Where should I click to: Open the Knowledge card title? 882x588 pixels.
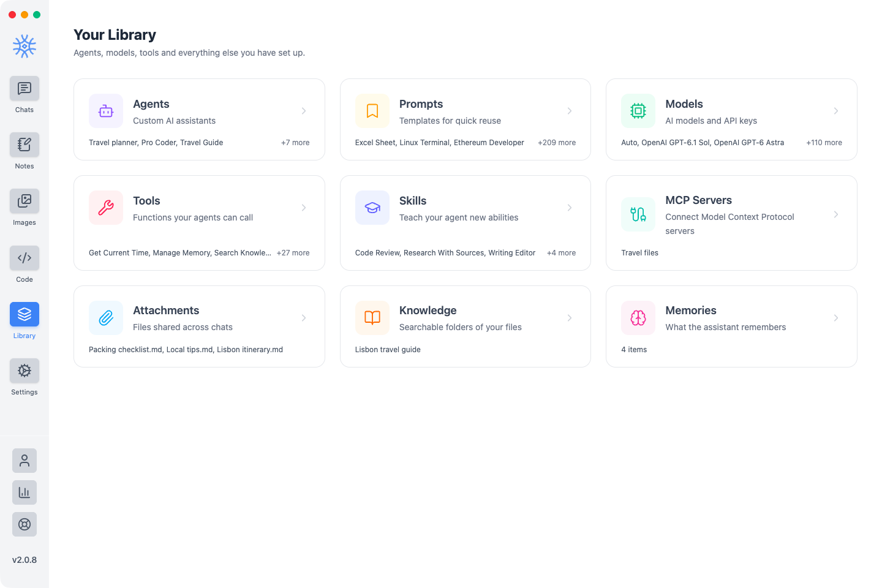pyautogui.click(x=428, y=311)
